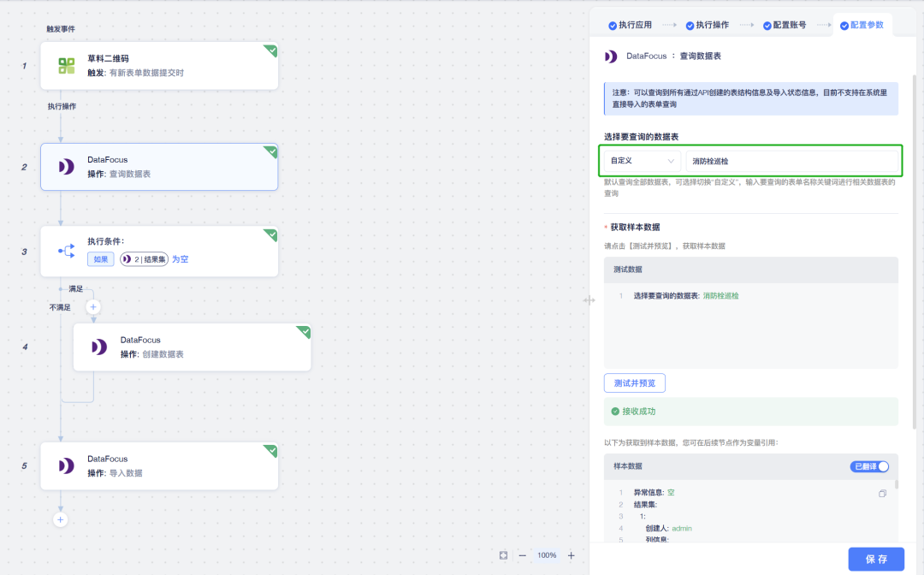Image resolution: width=924 pixels, height=575 pixels.
Task: Click the 100% zoom level value
Action: (x=547, y=555)
